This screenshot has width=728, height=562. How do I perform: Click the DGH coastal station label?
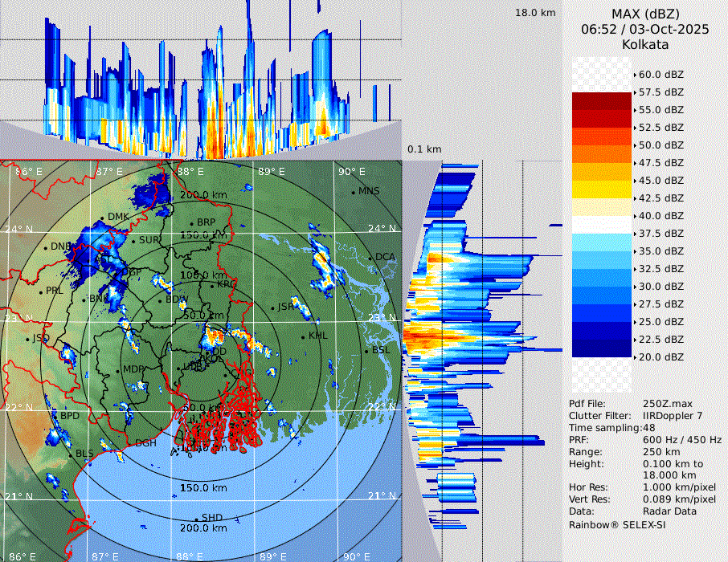(145, 443)
